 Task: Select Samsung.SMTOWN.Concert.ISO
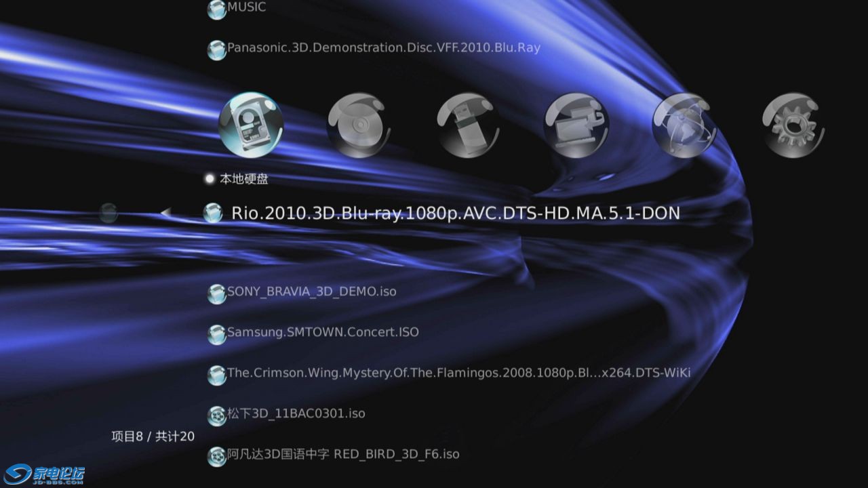pyautogui.click(x=323, y=332)
